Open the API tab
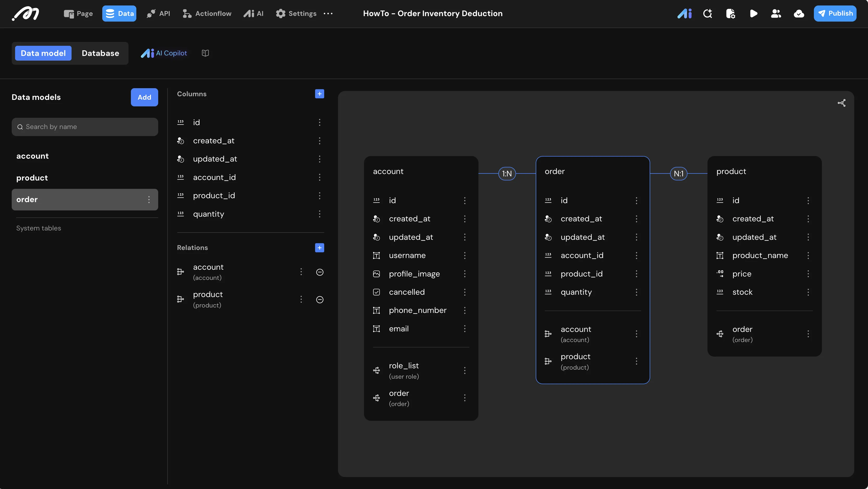868x489 pixels. pyautogui.click(x=158, y=14)
